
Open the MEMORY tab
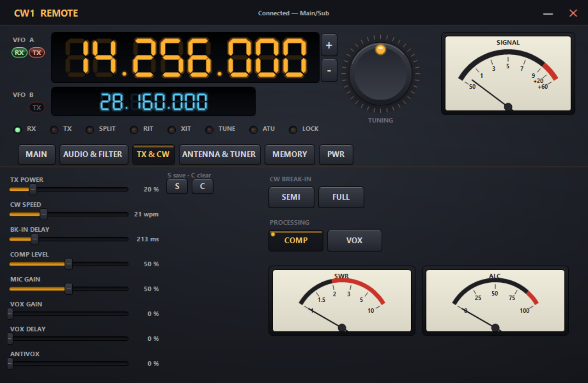click(290, 154)
